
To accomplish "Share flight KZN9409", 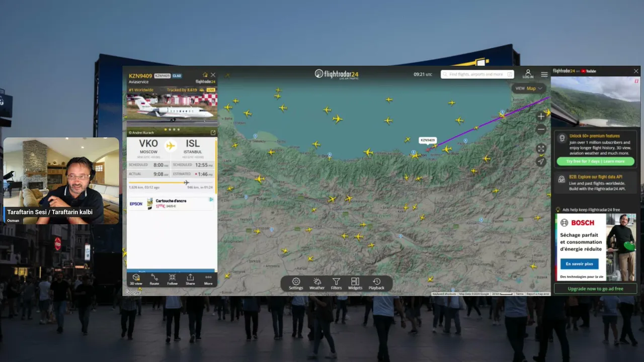I will 190,280.
